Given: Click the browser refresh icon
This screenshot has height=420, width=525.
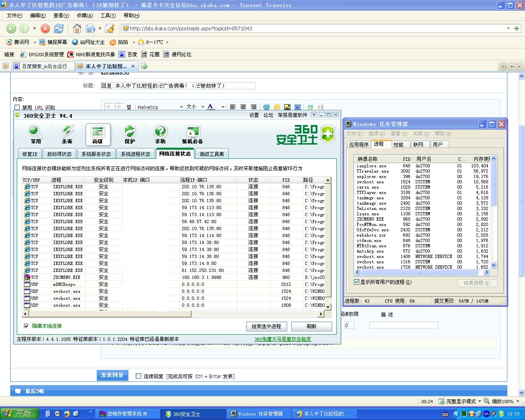Looking at the screenshot, I should [x=59, y=28].
